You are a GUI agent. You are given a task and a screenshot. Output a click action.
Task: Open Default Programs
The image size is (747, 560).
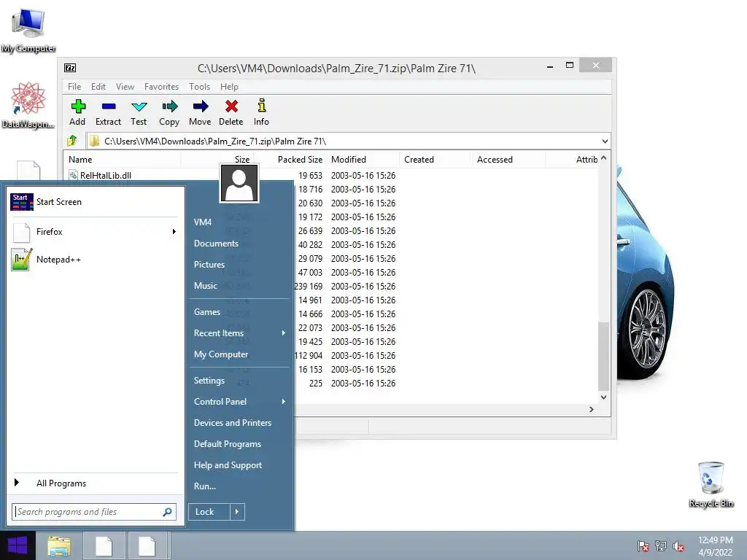click(228, 444)
